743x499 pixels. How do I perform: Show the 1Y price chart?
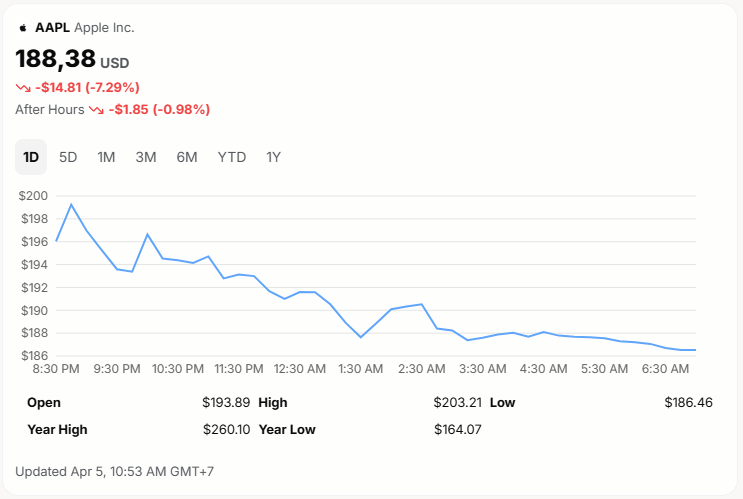pyautogui.click(x=273, y=157)
